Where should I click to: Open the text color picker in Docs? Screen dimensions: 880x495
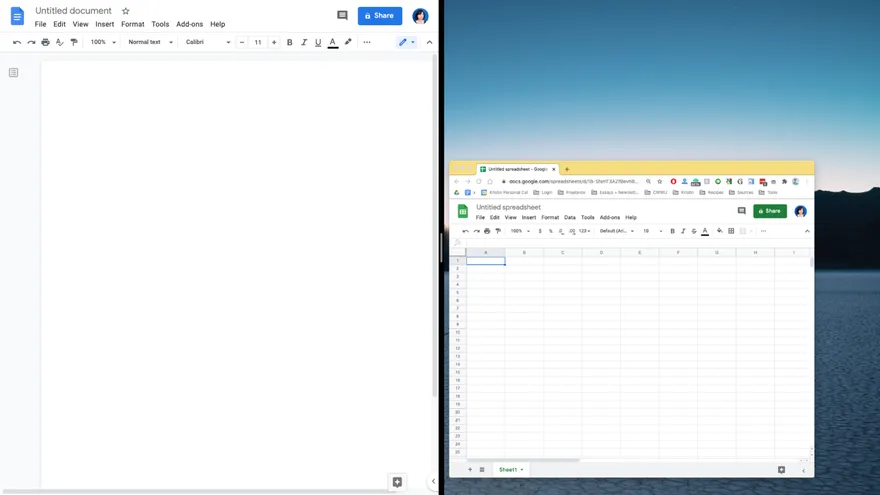[x=333, y=42]
